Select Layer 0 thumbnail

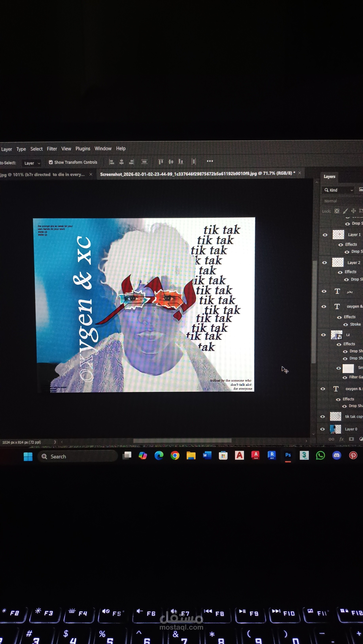[335, 429]
